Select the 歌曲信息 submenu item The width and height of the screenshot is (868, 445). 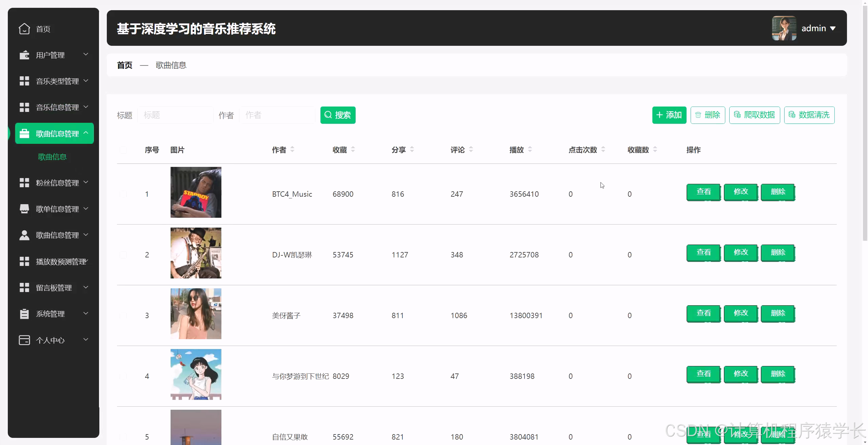tap(52, 157)
